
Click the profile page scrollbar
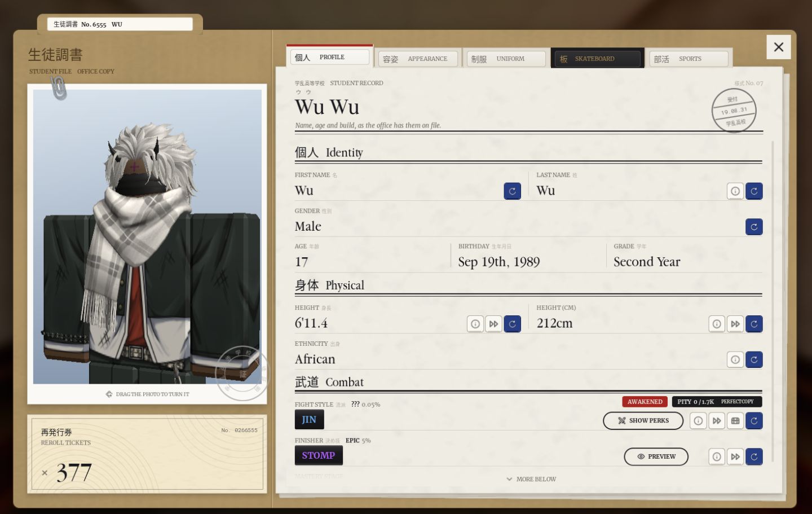[x=773, y=302]
